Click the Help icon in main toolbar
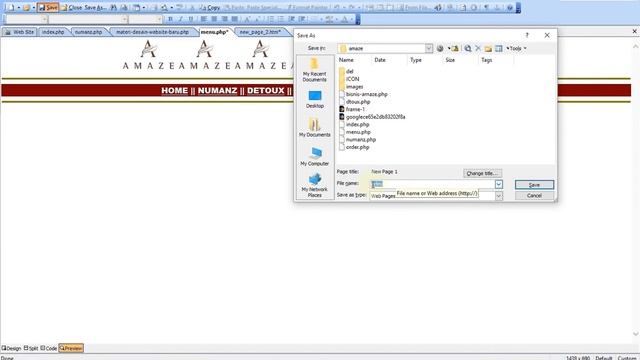This screenshot has width=640, height=360. pyautogui.click(x=509, y=7)
